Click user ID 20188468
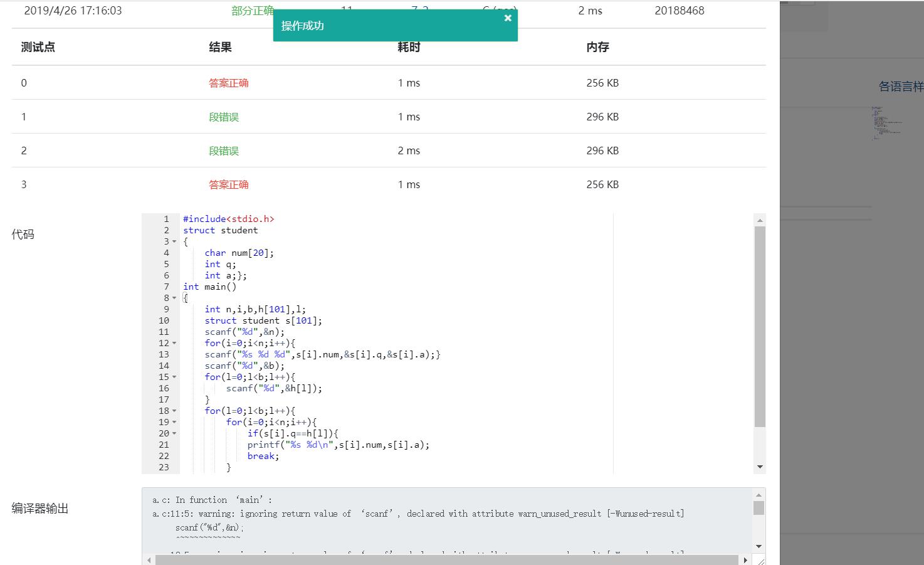Screen dimensions: 924x565 pos(680,11)
